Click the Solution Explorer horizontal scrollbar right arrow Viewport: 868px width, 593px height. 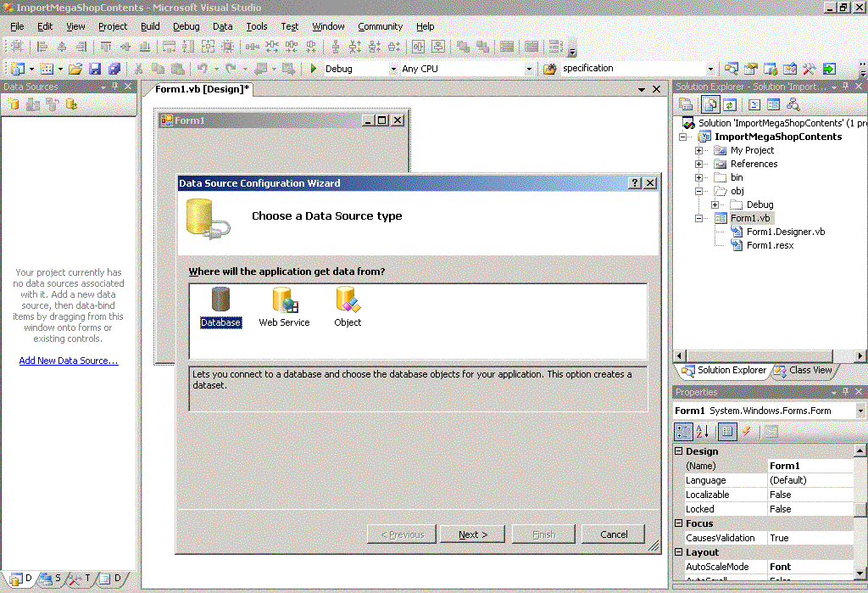pos(860,355)
